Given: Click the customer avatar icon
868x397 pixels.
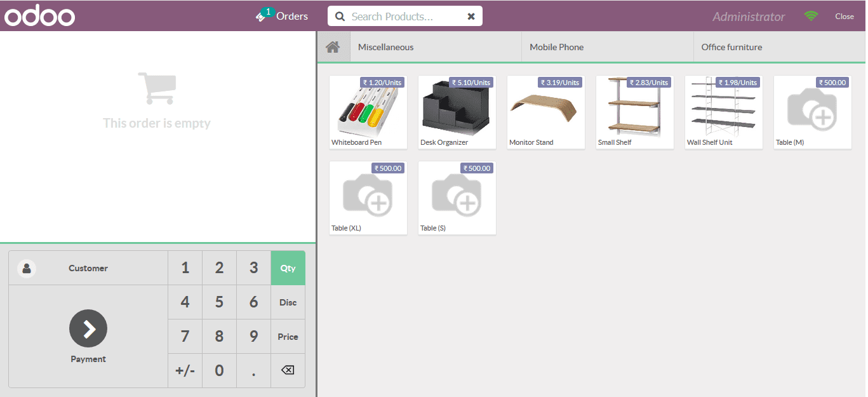Looking at the screenshot, I should pos(26,267).
